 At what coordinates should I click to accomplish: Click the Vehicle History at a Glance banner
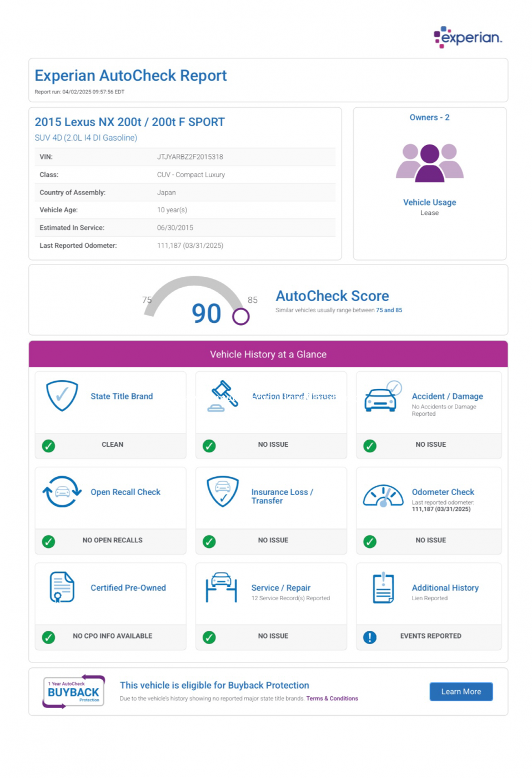268,354
